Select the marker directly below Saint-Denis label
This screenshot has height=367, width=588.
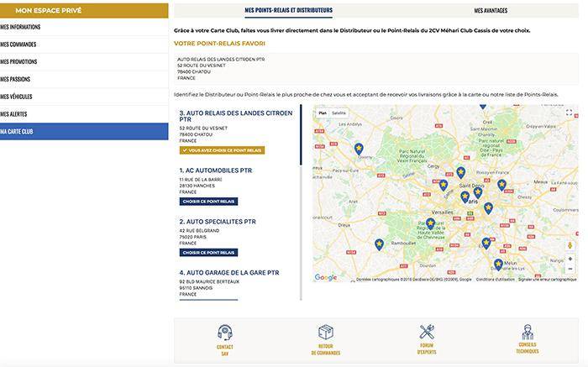coord(477,193)
